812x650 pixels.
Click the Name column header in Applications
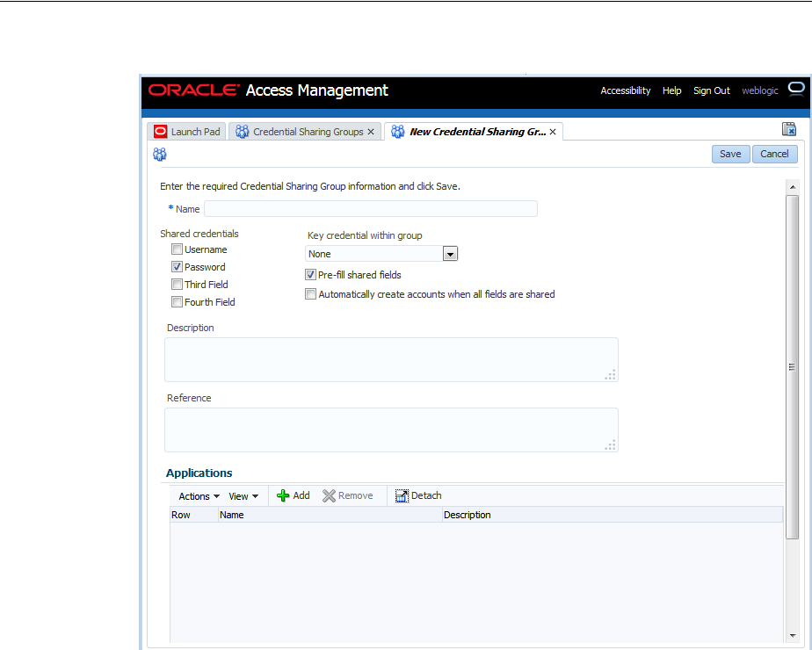click(x=330, y=515)
